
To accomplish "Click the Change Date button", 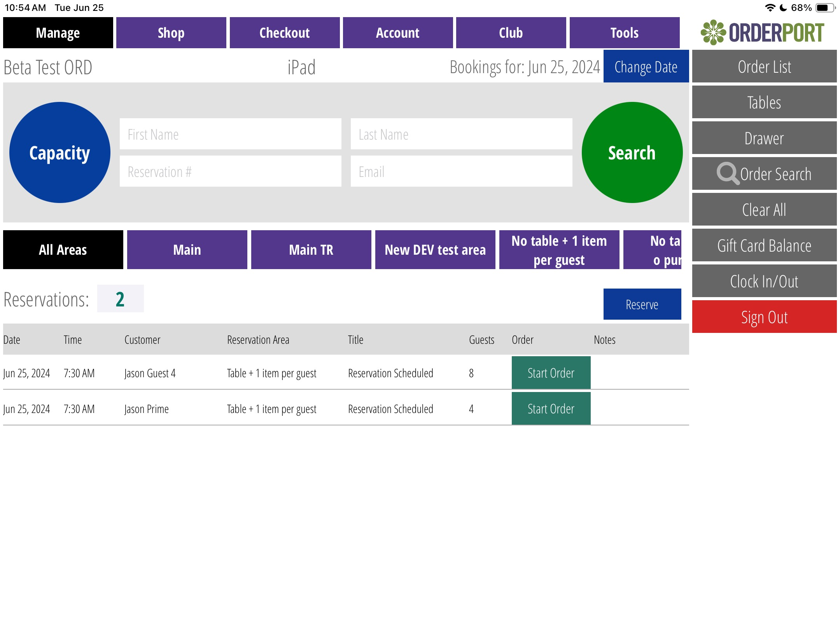I will click(x=646, y=66).
